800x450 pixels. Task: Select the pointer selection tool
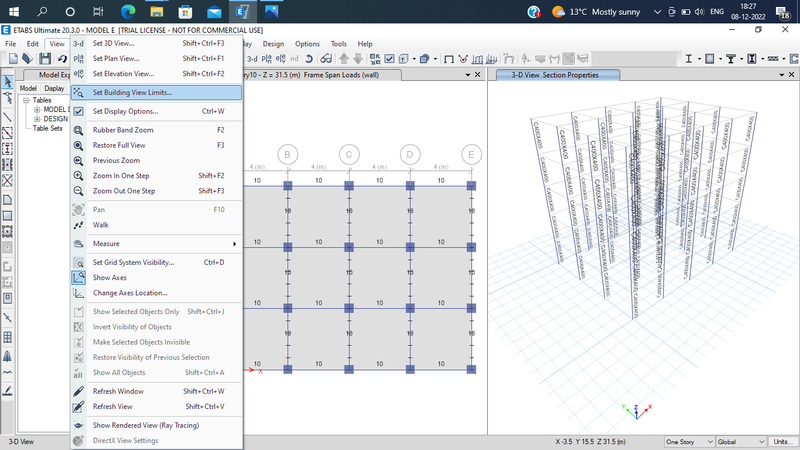8,82
